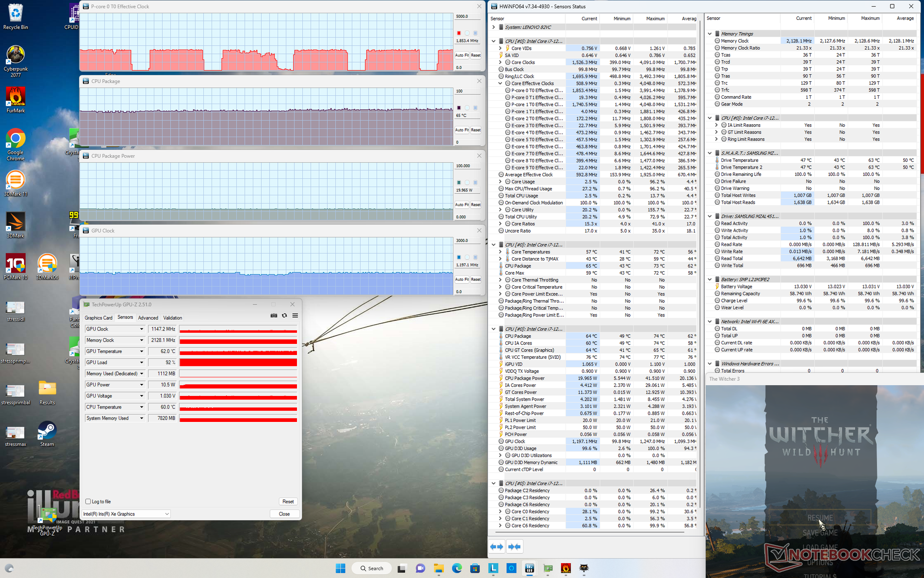
Task: Click HWiNFO collapse columns arrows icon
Action: (x=514, y=547)
